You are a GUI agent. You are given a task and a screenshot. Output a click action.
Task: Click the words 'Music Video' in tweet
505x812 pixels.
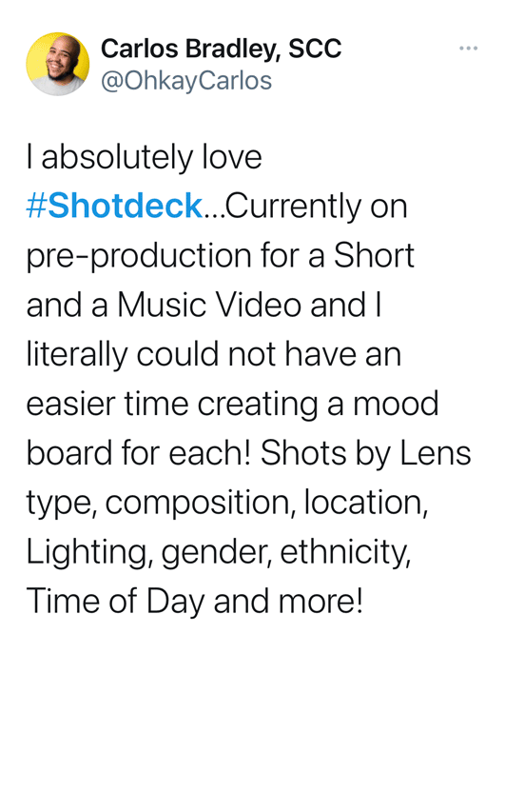[x=209, y=305]
